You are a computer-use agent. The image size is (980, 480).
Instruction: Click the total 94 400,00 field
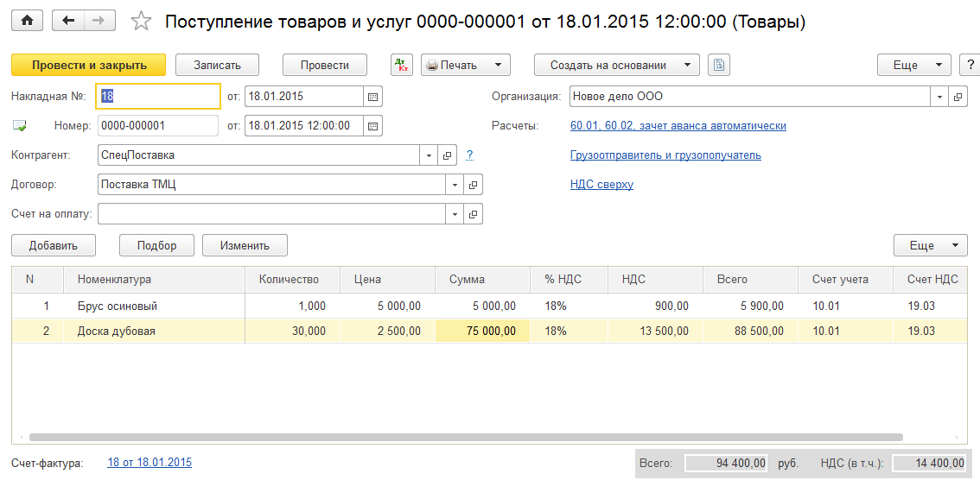point(728,463)
